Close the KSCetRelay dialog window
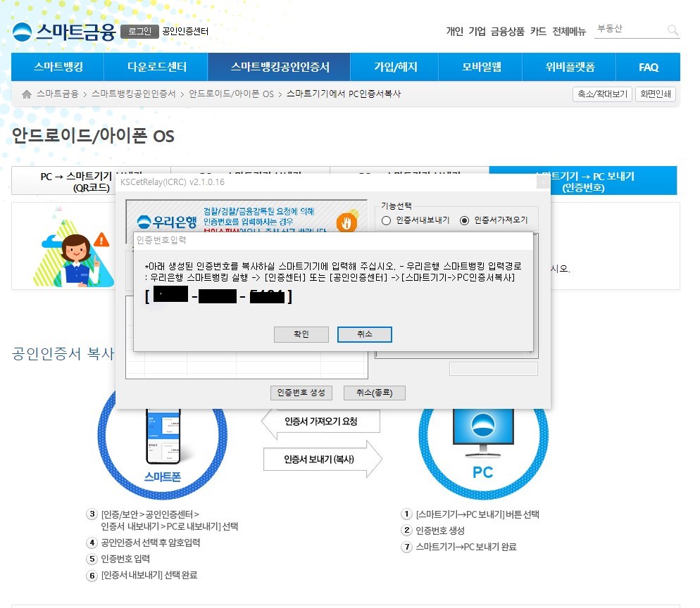 coord(543,182)
